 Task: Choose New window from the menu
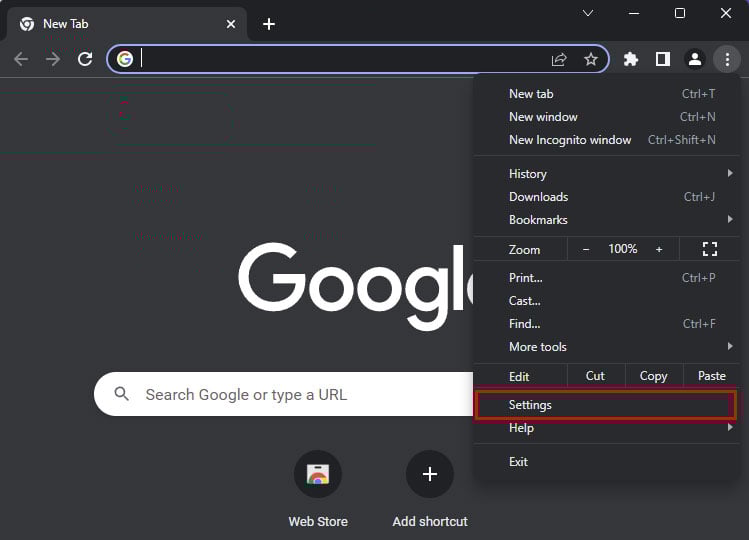pos(607,117)
